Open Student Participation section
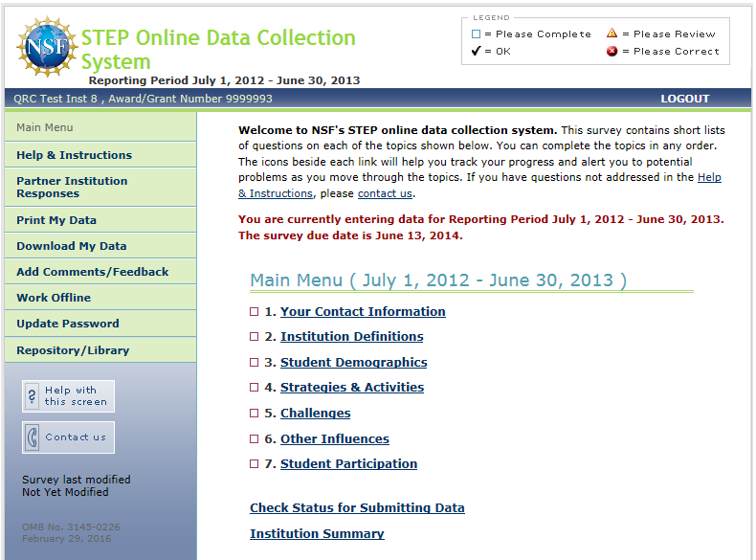Screen dimensions: 756x560 pos(348,463)
